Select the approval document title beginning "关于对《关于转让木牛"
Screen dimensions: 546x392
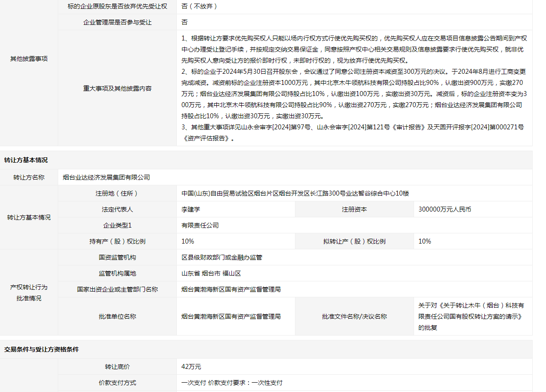click(x=471, y=316)
